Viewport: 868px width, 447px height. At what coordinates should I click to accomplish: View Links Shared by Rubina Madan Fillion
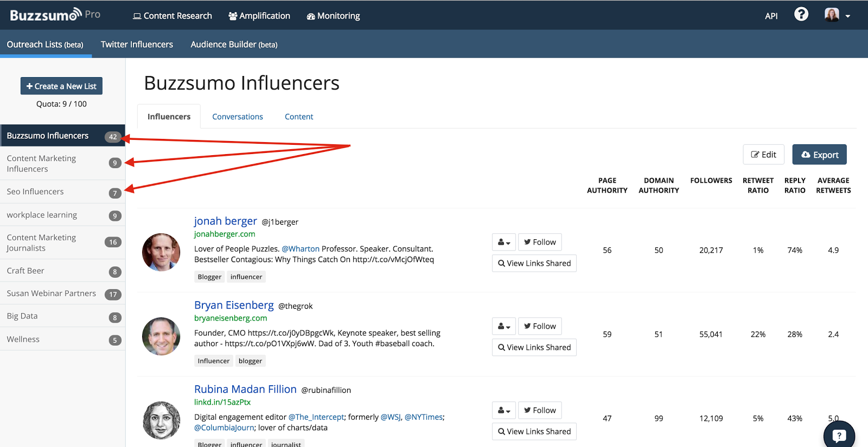point(534,431)
